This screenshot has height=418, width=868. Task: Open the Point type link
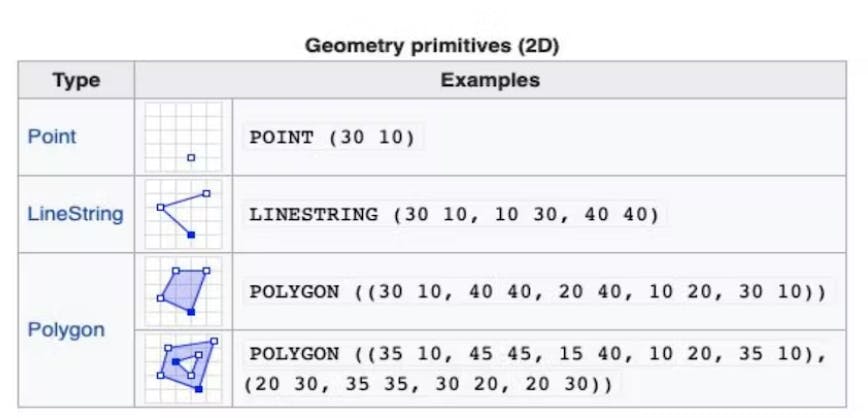click(x=52, y=136)
